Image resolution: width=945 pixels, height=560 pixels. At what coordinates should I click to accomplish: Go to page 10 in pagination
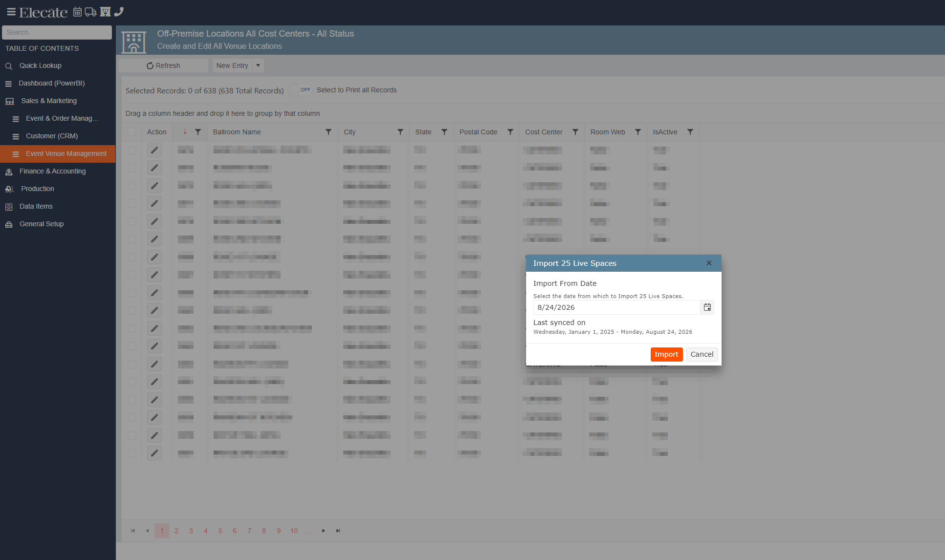coord(294,531)
